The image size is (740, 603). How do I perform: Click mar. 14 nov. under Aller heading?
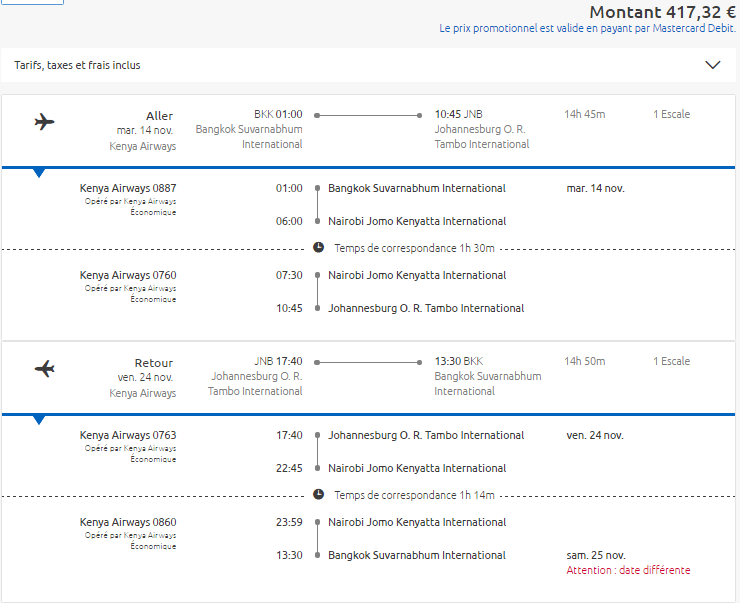[145, 130]
